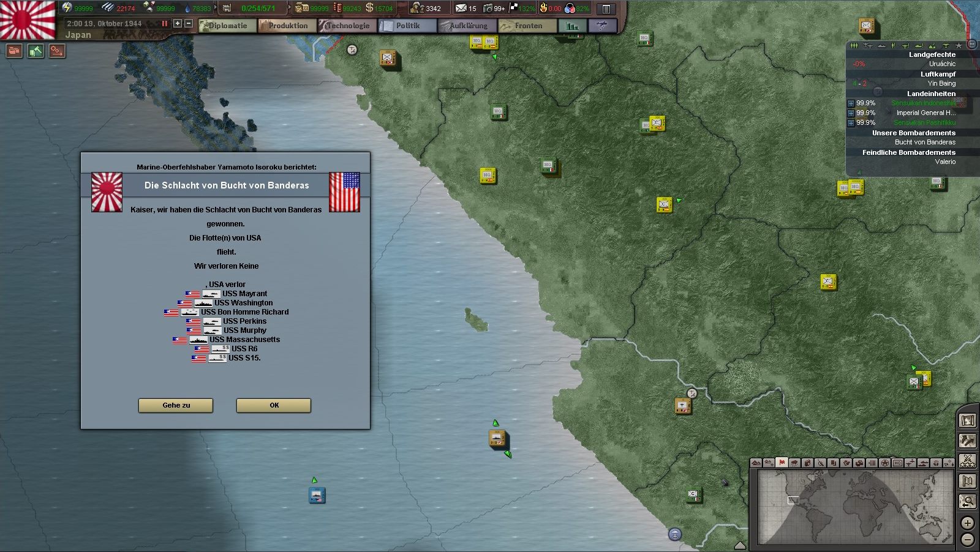Open the Technologie tab
The width and height of the screenshot is (980, 552).
(x=347, y=26)
